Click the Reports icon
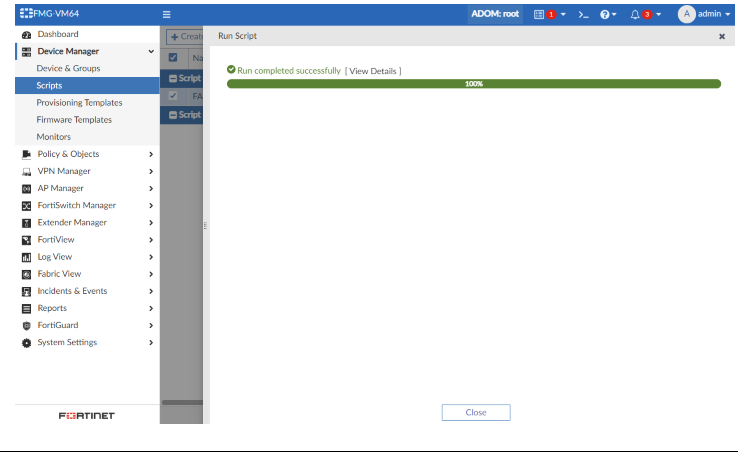Screen dimensions: 738x452 point(26,308)
